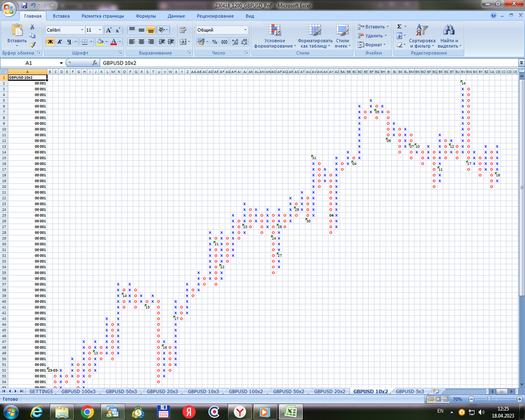Open the Рецензирование ribbon tab
The image size is (525, 420).
(215, 16)
